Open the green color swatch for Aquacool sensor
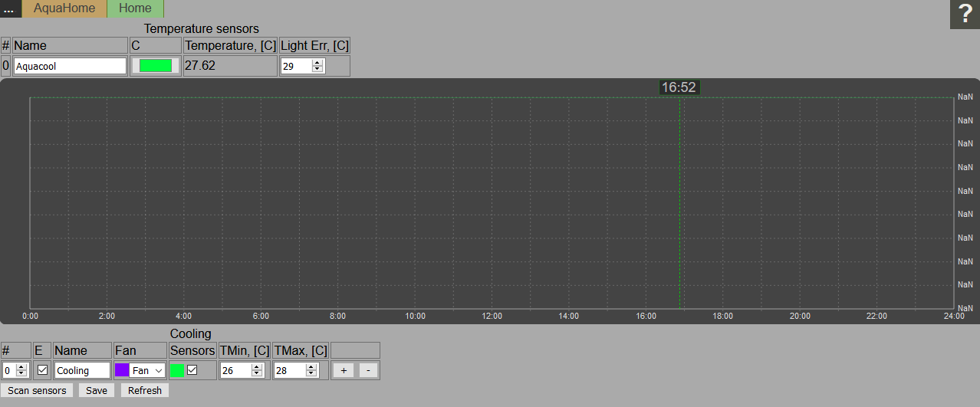Image resolution: width=980 pixels, height=407 pixels. 156,66
